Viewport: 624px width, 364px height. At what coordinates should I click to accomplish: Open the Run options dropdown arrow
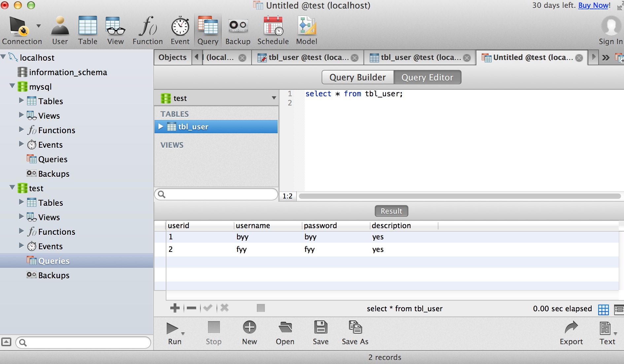pyautogui.click(x=183, y=334)
